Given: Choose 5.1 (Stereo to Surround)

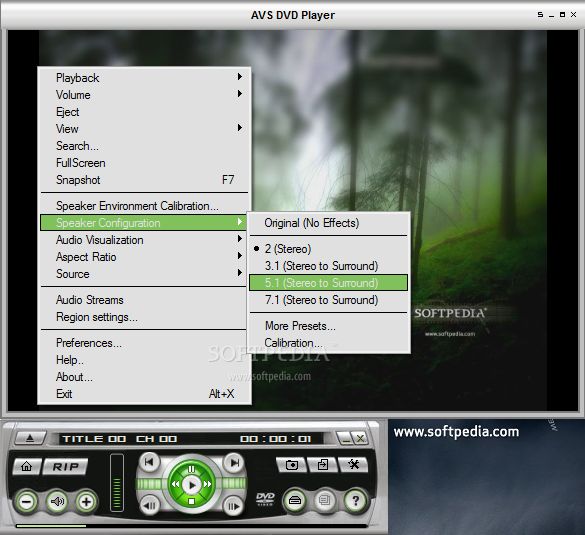Looking at the screenshot, I should [x=329, y=283].
